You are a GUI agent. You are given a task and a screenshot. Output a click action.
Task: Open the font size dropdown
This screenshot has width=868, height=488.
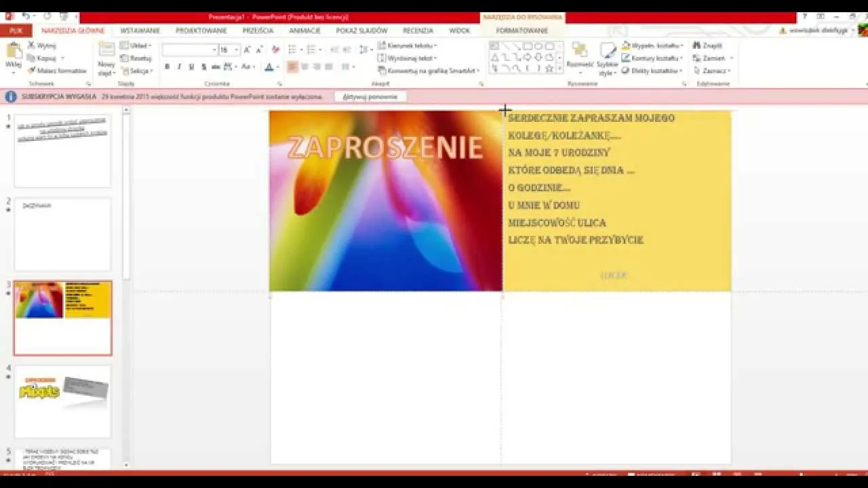[x=236, y=49]
